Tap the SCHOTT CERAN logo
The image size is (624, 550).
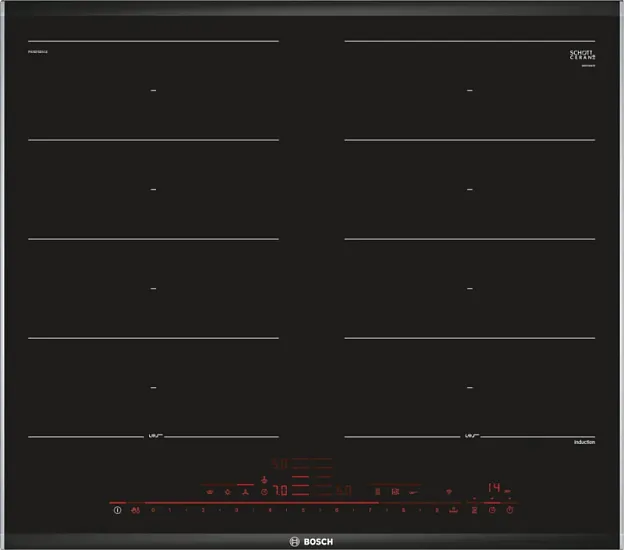tap(583, 55)
